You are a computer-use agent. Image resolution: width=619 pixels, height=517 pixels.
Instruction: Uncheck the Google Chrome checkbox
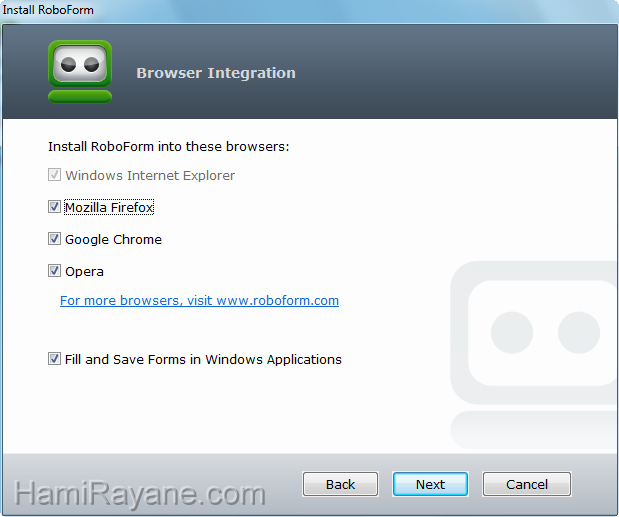tap(54, 239)
